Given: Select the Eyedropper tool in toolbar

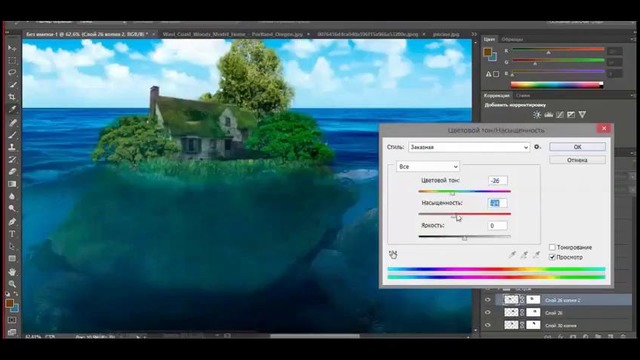Looking at the screenshot, I should coord(12,109).
